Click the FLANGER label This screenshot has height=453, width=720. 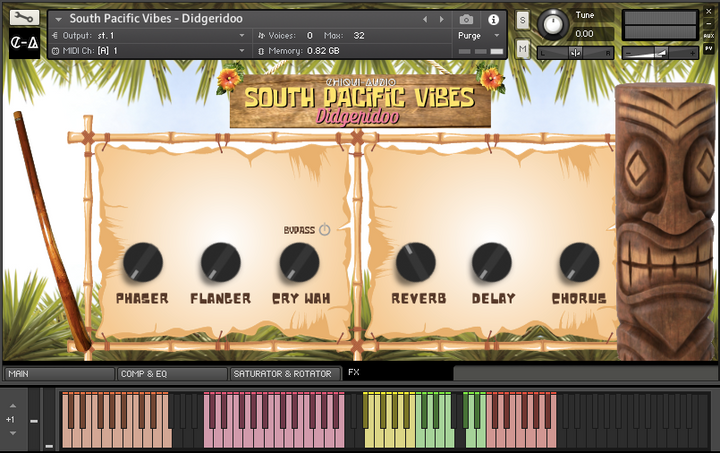click(x=220, y=298)
